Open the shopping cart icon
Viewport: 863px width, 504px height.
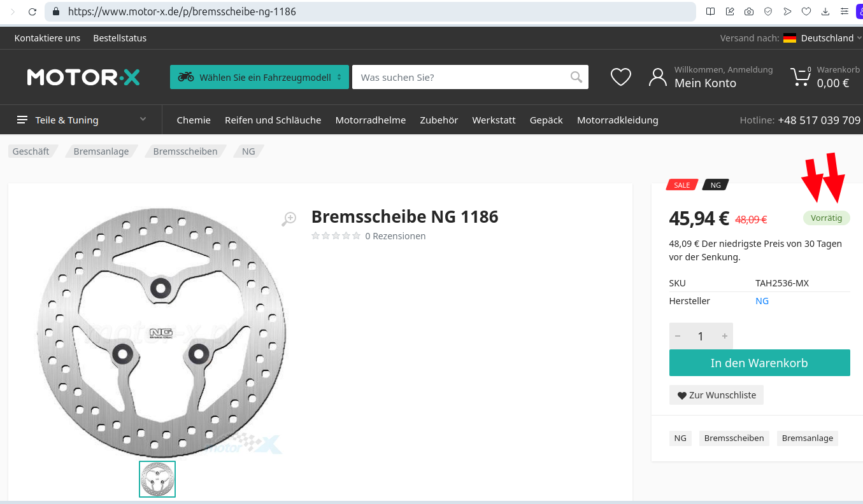(800, 77)
